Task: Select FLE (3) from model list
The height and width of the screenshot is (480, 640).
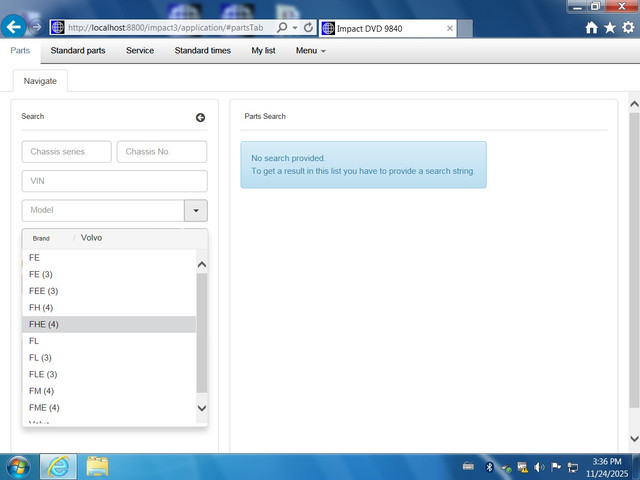Action: point(109,375)
